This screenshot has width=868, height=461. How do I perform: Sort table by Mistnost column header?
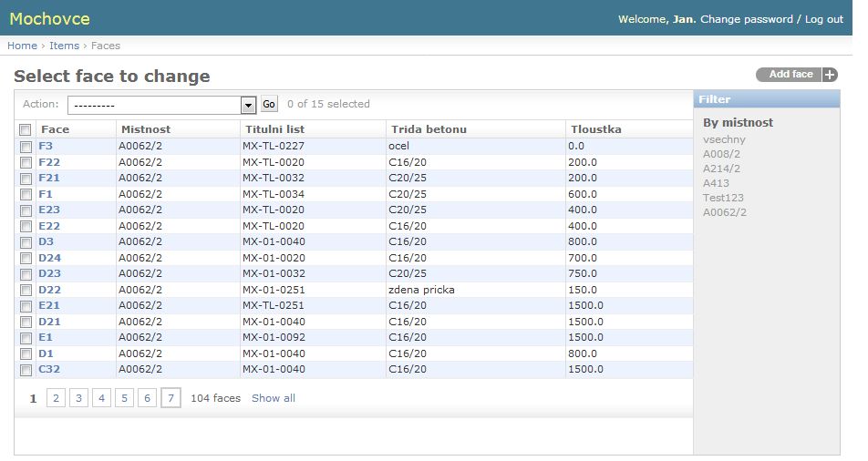146,129
